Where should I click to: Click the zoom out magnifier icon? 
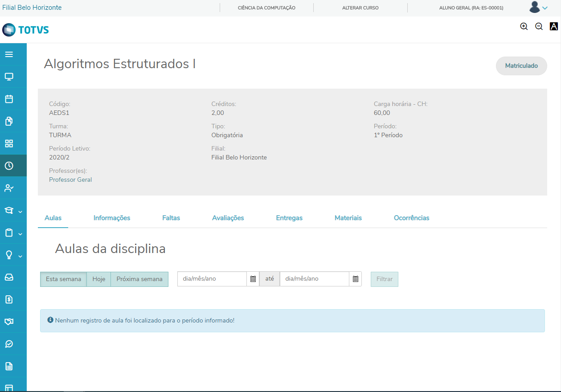pos(539,26)
